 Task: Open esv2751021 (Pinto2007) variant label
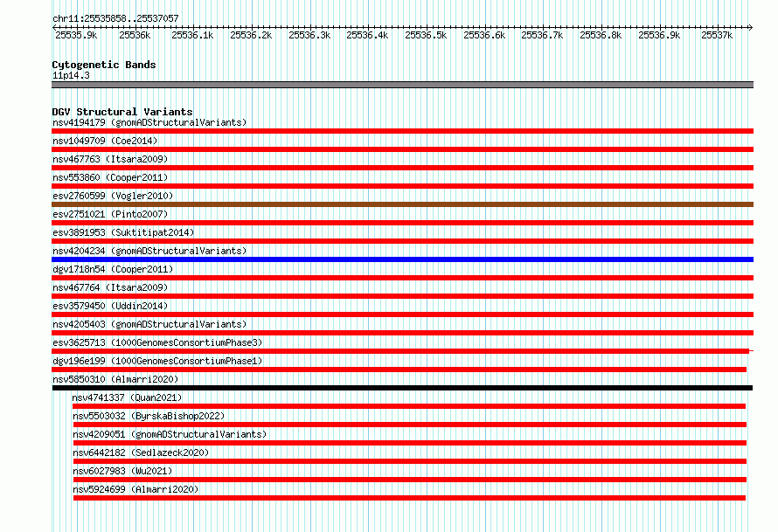(x=110, y=214)
